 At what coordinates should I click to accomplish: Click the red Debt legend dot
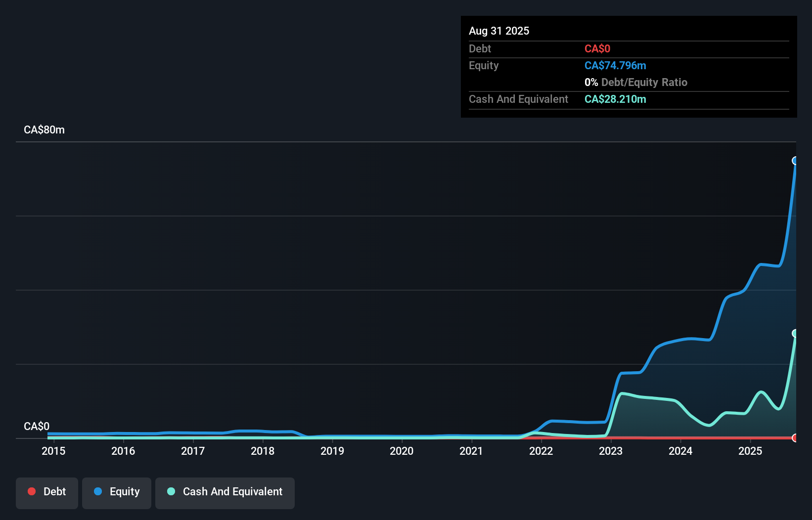[32, 491]
